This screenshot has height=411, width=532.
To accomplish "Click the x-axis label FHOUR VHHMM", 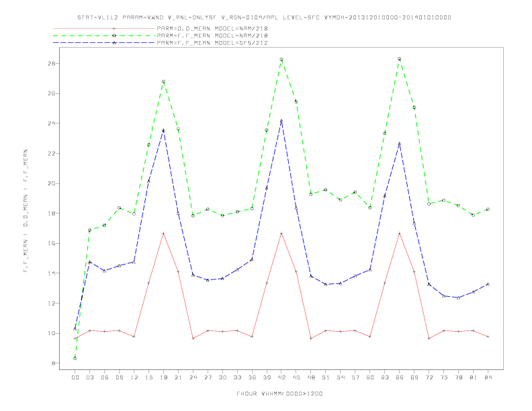I will [279, 394].
